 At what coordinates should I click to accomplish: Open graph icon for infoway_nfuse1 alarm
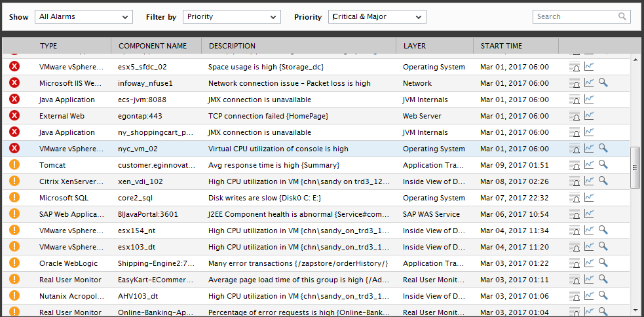pyautogui.click(x=589, y=83)
